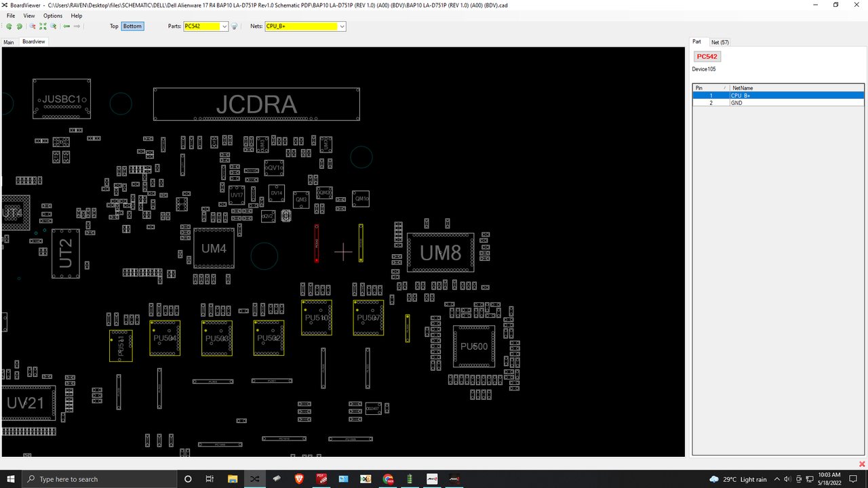The image size is (868, 488).
Task: Open the Options menu
Action: (53, 16)
